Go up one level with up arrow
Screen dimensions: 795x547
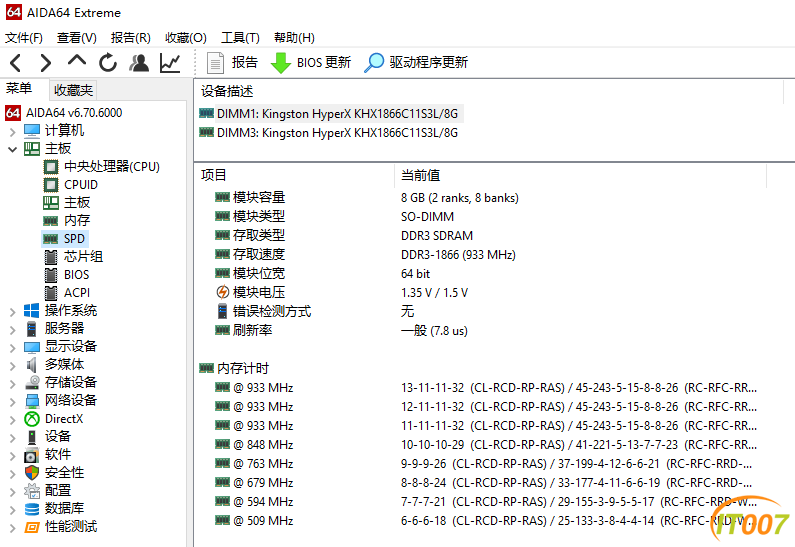coord(77,63)
